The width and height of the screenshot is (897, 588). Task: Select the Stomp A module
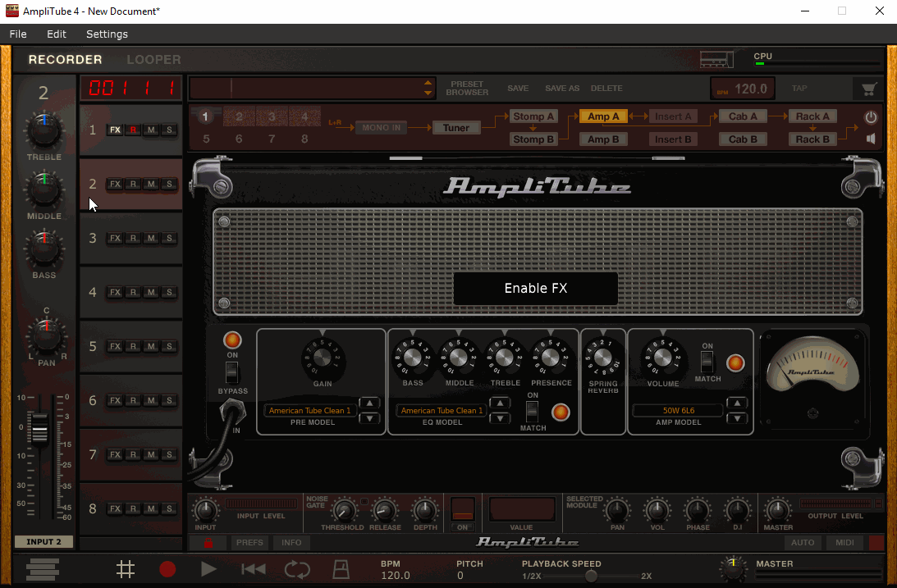tap(533, 116)
